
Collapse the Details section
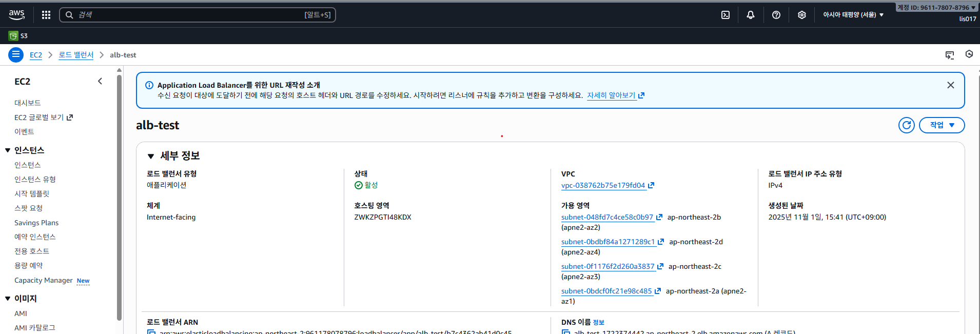(151, 156)
